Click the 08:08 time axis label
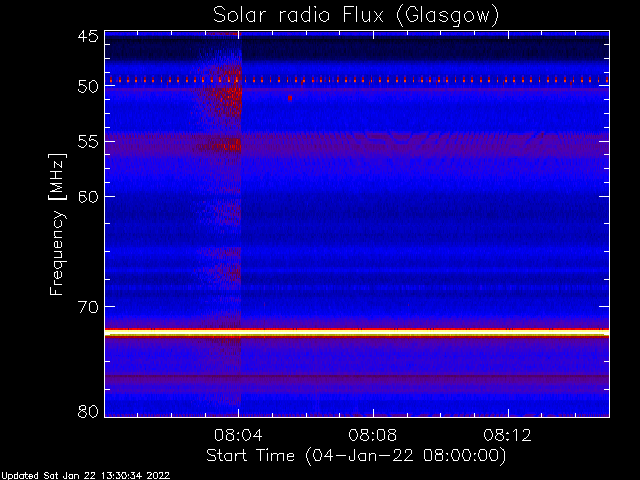 (373, 435)
